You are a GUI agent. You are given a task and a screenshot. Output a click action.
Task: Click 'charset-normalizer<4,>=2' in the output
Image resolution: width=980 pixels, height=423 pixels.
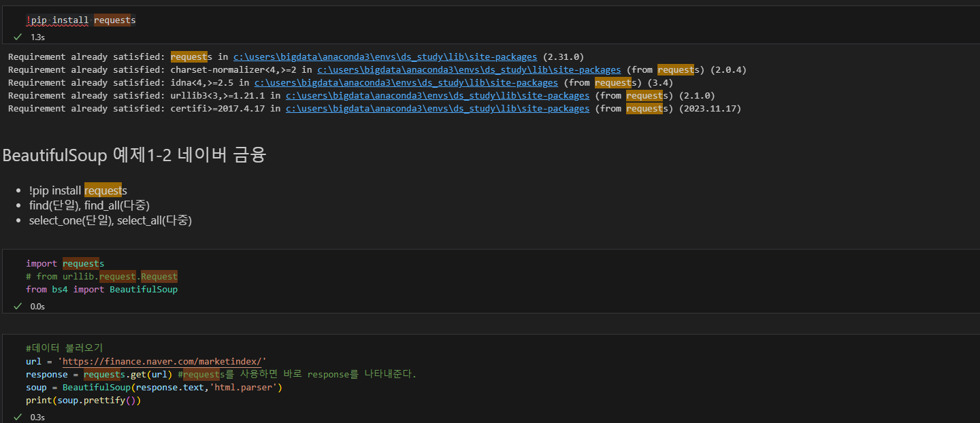coord(233,70)
